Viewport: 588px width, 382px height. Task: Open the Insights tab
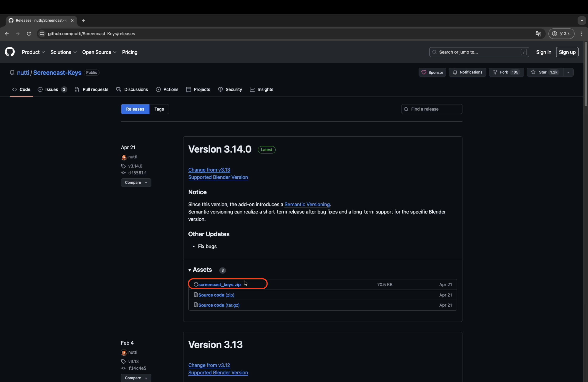(x=261, y=89)
